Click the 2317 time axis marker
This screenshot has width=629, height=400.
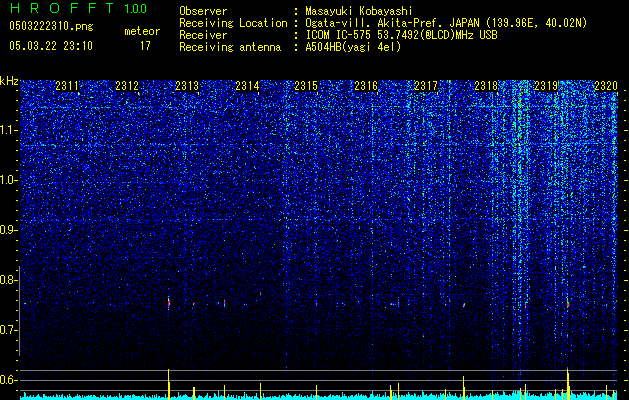(x=426, y=85)
